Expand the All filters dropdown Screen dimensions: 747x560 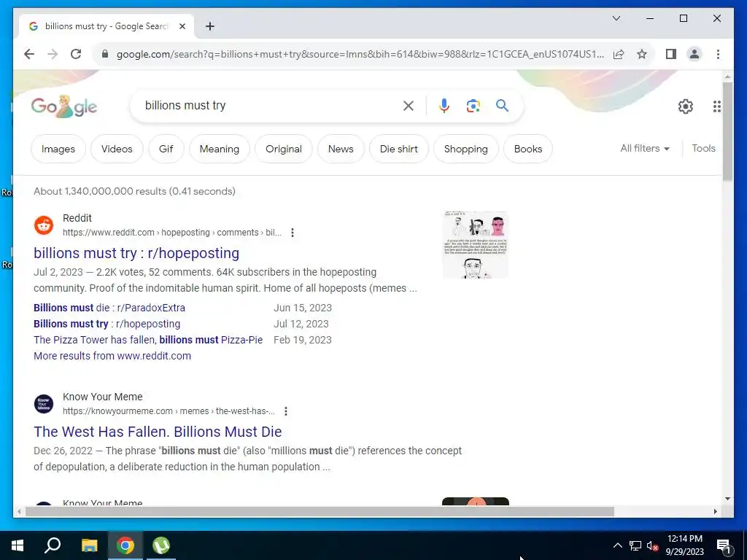[x=645, y=149]
